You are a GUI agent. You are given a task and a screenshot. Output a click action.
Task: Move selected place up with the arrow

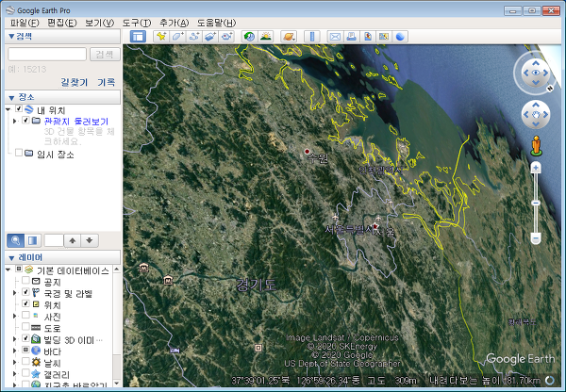(73, 240)
